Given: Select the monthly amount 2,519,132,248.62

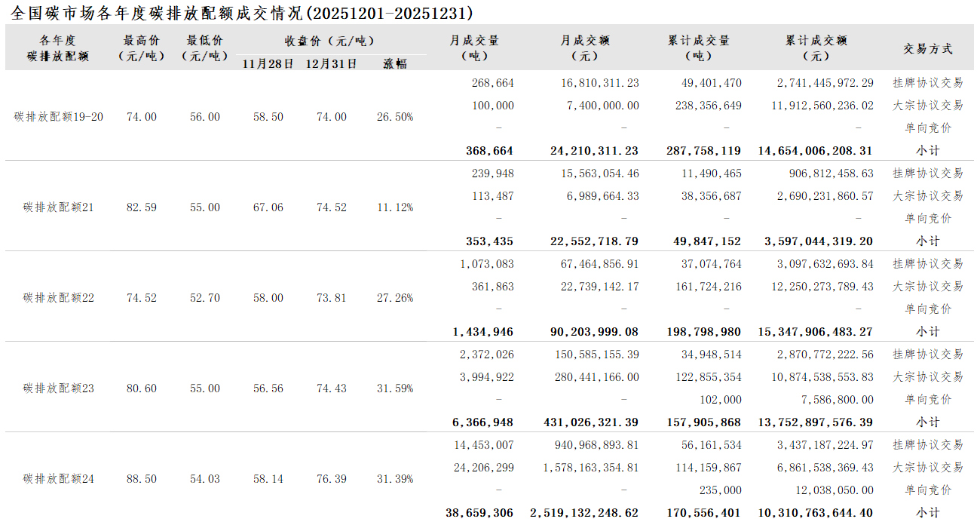Looking at the screenshot, I should click(x=584, y=513).
